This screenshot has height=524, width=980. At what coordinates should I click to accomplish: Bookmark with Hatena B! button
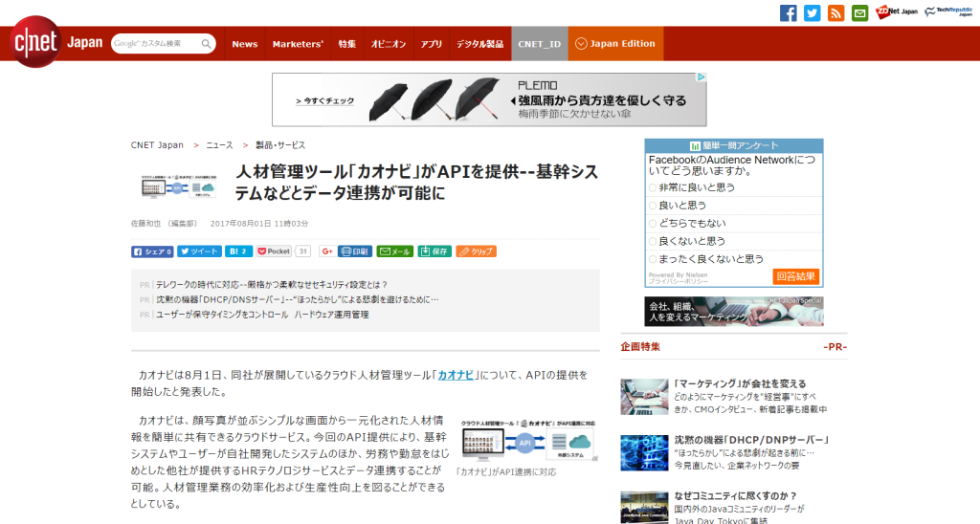click(238, 251)
